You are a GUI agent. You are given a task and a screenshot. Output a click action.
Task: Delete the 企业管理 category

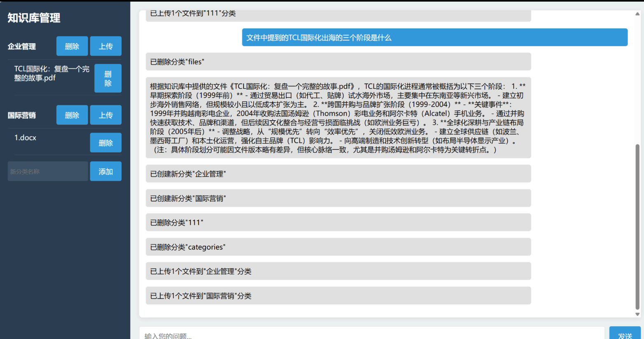pyautogui.click(x=72, y=46)
